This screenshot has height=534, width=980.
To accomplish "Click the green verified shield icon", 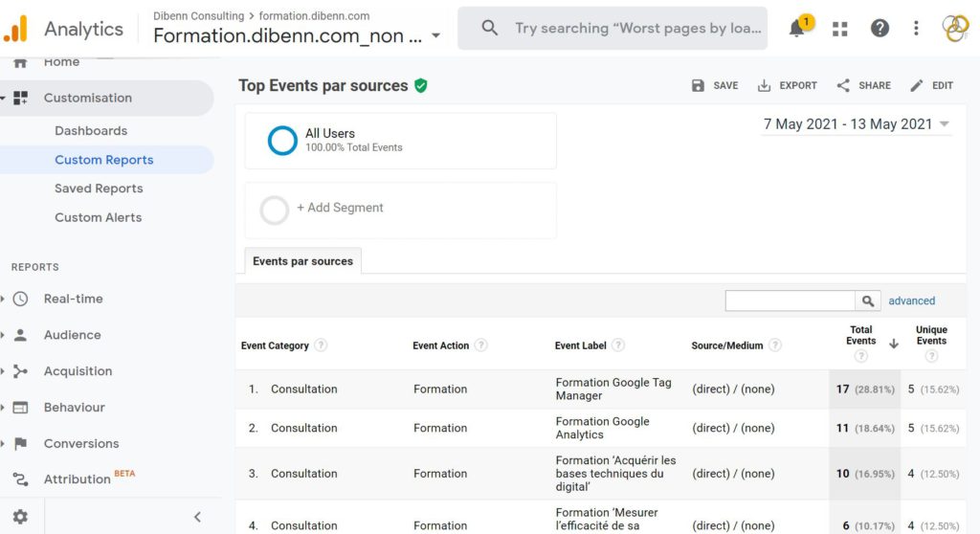I will (x=421, y=86).
